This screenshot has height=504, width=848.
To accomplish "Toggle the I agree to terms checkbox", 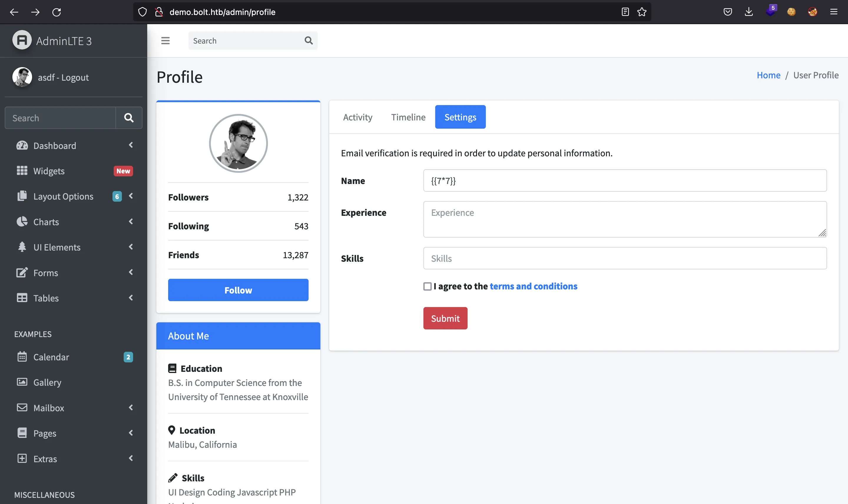I will 427,286.
